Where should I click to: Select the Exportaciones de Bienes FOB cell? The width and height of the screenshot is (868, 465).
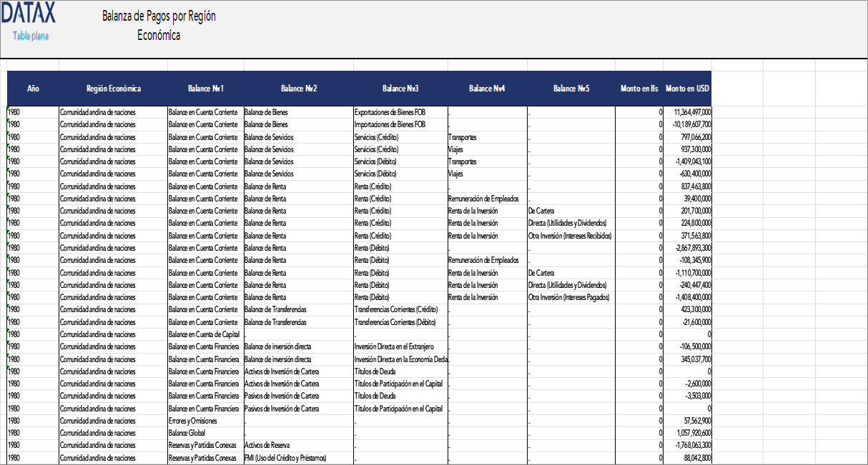coord(390,112)
